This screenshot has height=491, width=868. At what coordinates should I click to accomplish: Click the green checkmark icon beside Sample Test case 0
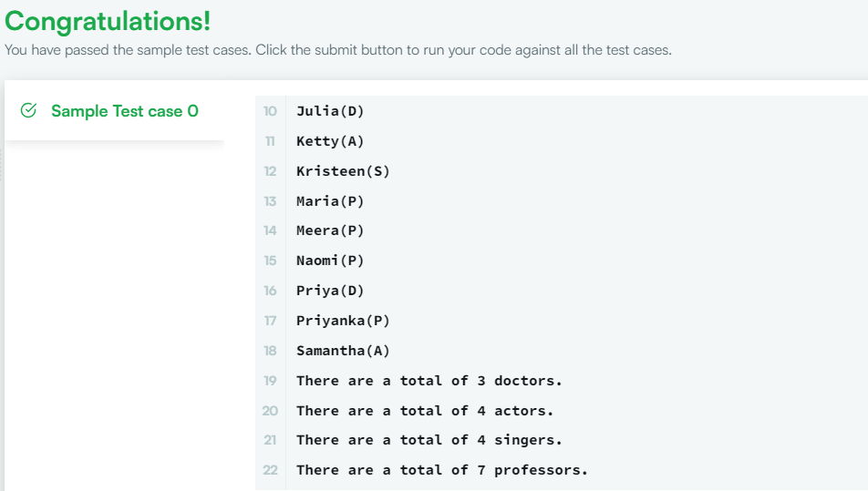pyautogui.click(x=28, y=110)
